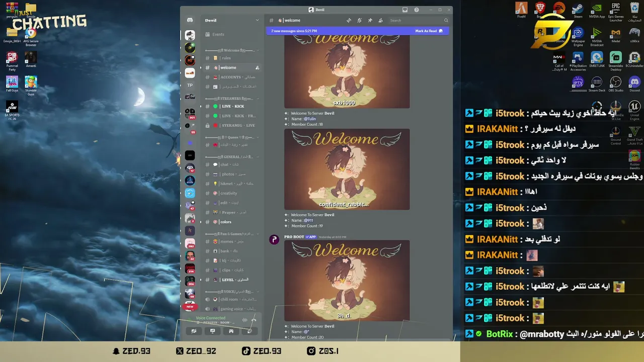Viewport: 644px width, 362px height.
Task: Disconnect from voice via hang-up icon
Action: pyautogui.click(x=254, y=320)
